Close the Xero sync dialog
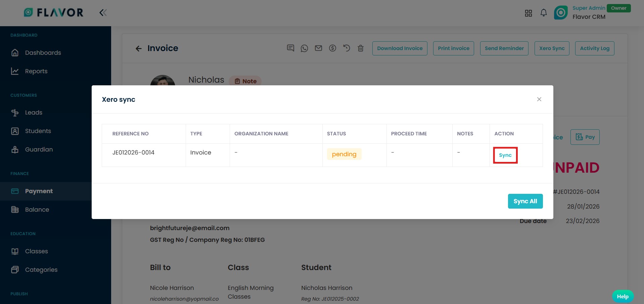 [x=539, y=99]
